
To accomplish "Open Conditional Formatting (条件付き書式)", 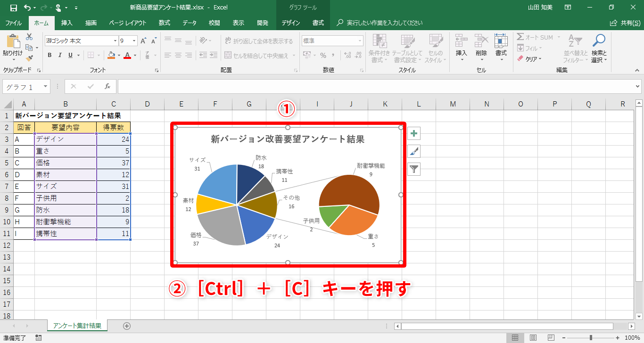I will click(x=380, y=48).
